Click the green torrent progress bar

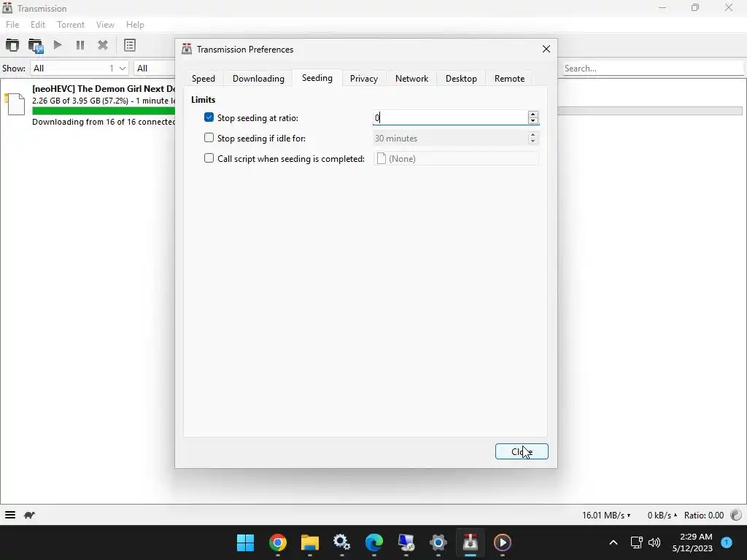(104, 111)
